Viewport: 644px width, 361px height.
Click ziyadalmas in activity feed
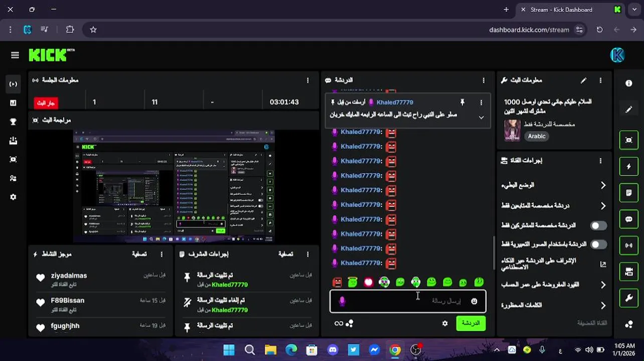pos(69,275)
